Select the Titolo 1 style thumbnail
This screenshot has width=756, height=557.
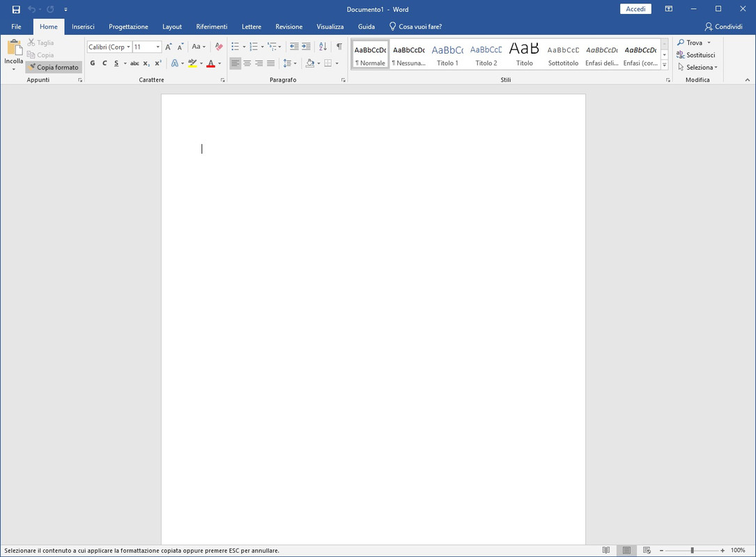[447, 55]
